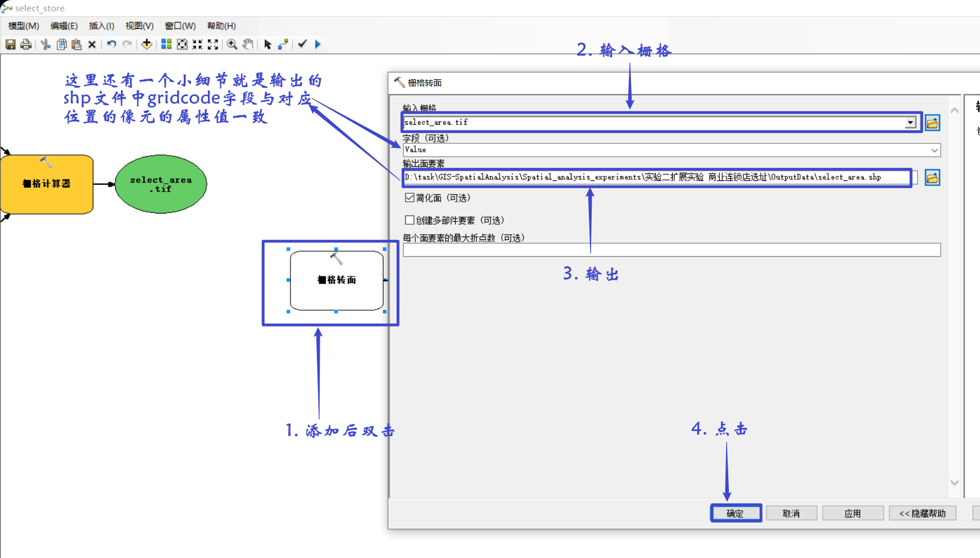
Task: Enable 创建多部件要素（可选）option
Action: [x=409, y=220]
